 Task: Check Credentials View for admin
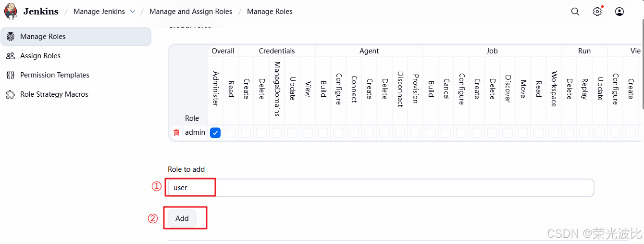point(308,133)
